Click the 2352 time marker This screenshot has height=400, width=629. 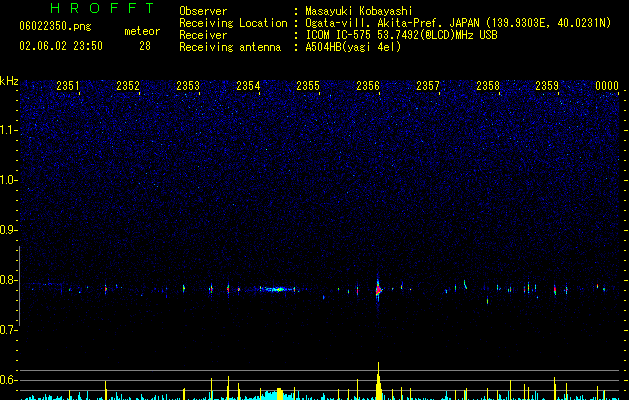click(128, 85)
